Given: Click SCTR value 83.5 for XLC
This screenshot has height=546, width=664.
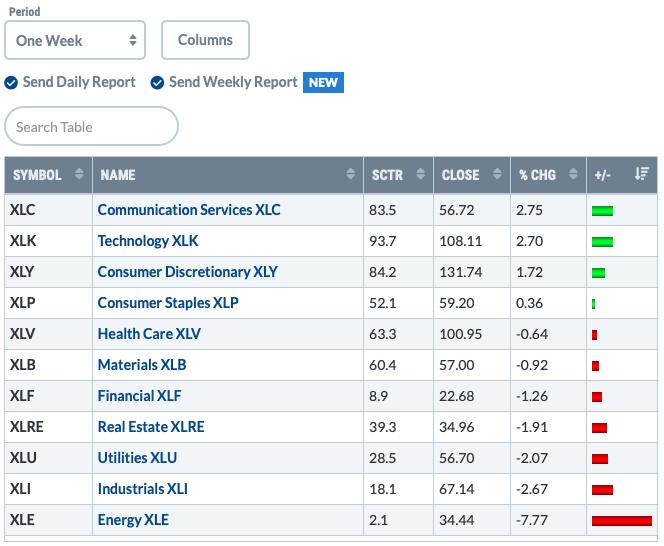Looking at the screenshot, I should coord(382,210).
